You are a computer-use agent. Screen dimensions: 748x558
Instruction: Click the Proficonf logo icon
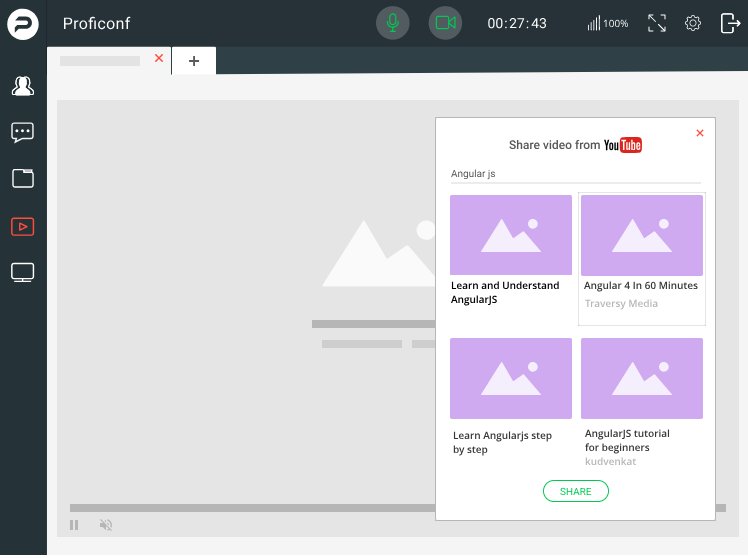point(22,24)
